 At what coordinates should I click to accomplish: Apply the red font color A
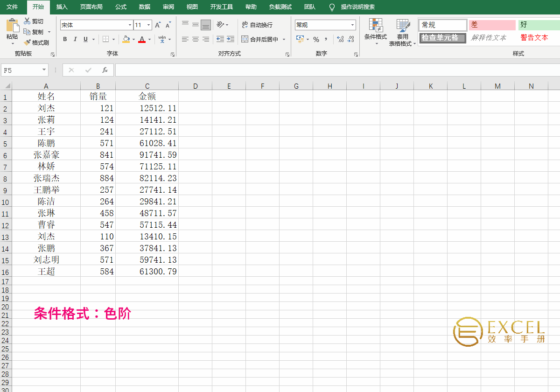tap(141, 39)
